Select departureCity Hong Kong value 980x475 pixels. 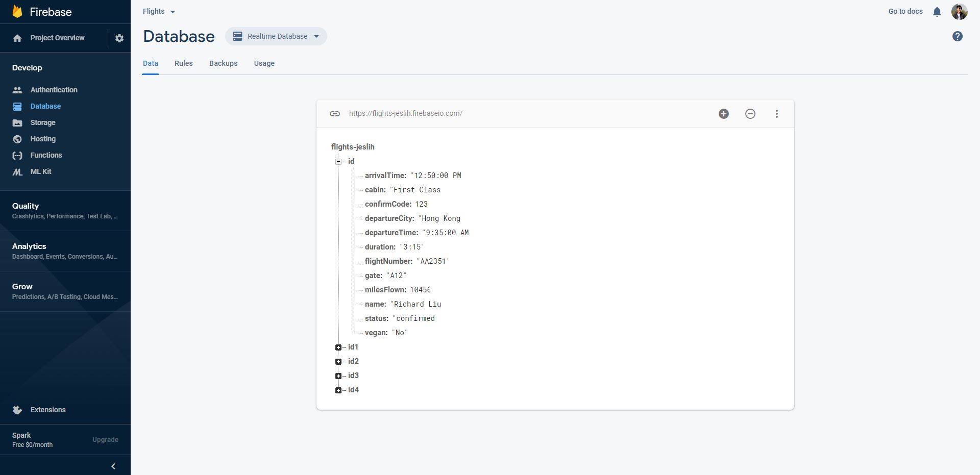pyautogui.click(x=439, y=218)
